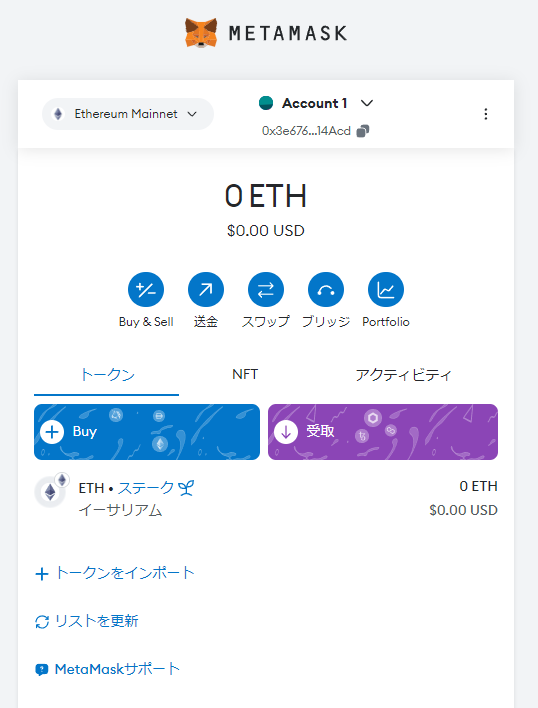Switch to the NFT tab
The height and width of the screenshot is (708, 538).
(245, 374)
